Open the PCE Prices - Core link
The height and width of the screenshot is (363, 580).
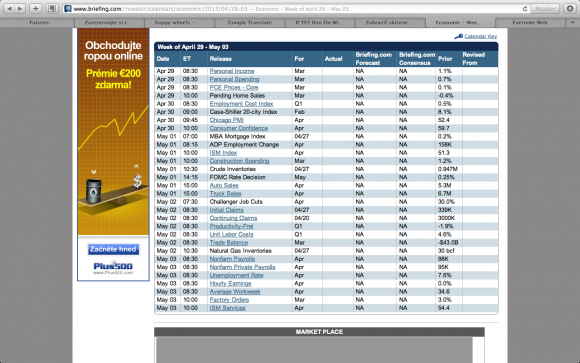(x=234, y=87)
